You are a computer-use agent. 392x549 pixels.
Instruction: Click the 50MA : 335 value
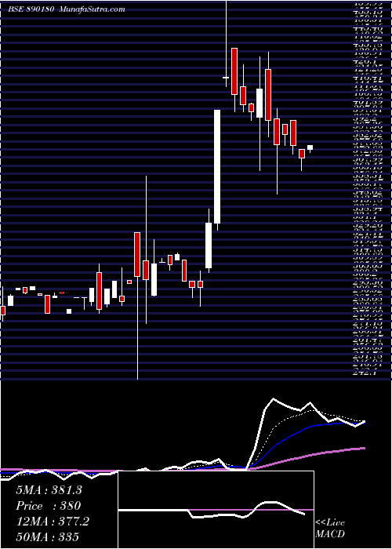coord(47,537)
